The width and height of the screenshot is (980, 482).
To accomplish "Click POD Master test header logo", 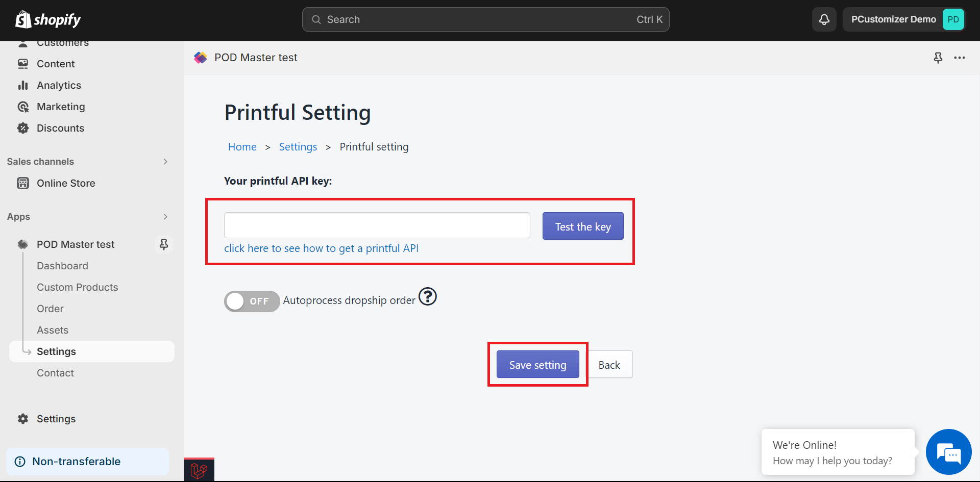I will click(x=201, y=58).
